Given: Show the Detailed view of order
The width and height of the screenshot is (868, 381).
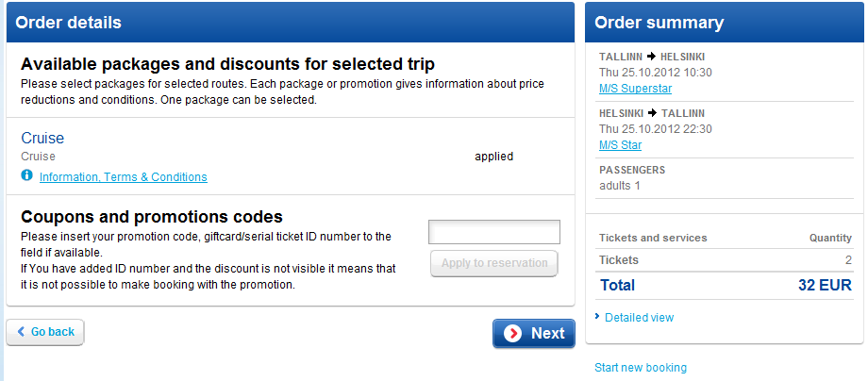Looking at the screenshot, I should click(640, 318).
